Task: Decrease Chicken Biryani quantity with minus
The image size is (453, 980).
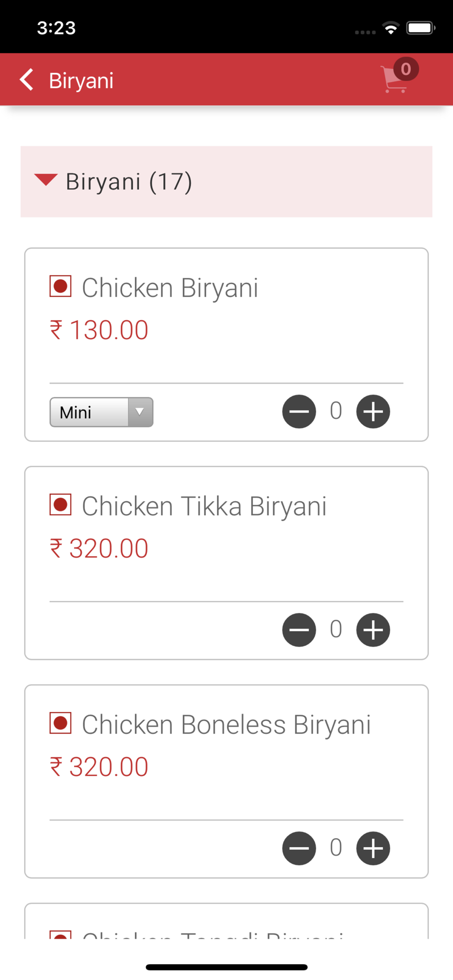Action: (299, 411)
